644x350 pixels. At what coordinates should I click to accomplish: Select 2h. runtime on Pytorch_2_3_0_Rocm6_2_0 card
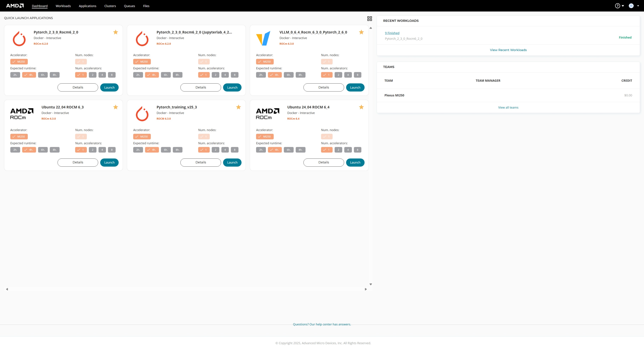pyautogui.click(x=15, y=75)
